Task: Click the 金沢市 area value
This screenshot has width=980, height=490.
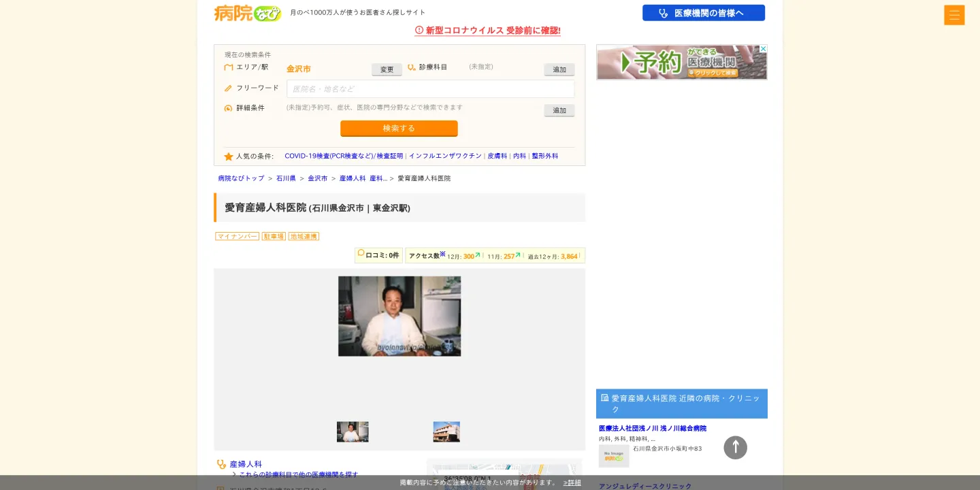Action: click(299, 69)
